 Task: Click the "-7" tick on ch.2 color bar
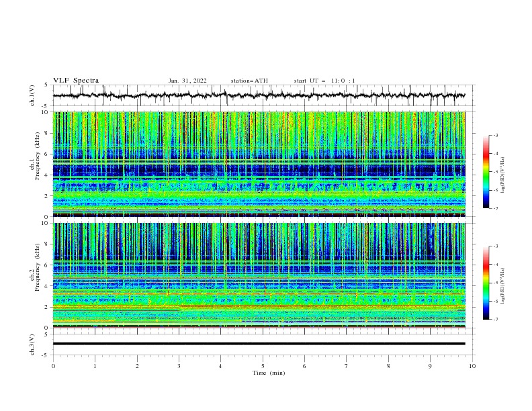pos(496,319)
